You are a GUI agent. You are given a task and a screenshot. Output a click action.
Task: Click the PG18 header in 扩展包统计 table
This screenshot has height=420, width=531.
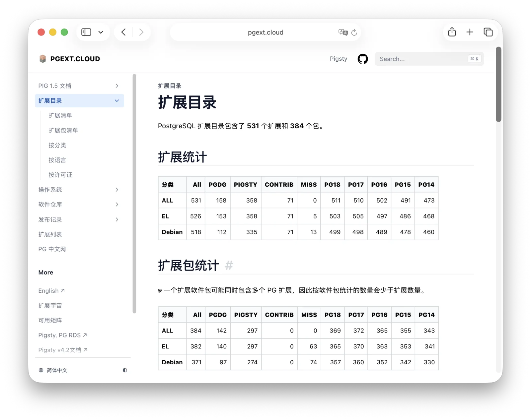tap(333, 315)
